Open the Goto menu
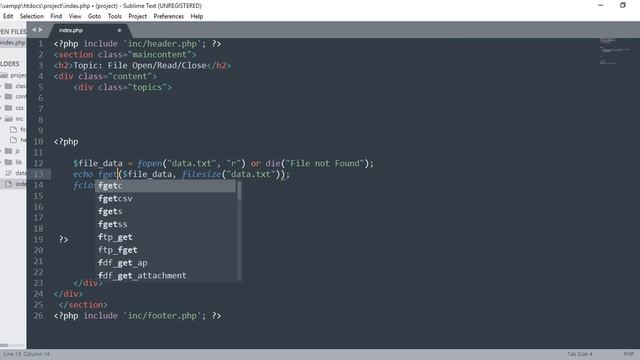Image resolution: width=640 pixels, height=360 pixels. (94, 16)
